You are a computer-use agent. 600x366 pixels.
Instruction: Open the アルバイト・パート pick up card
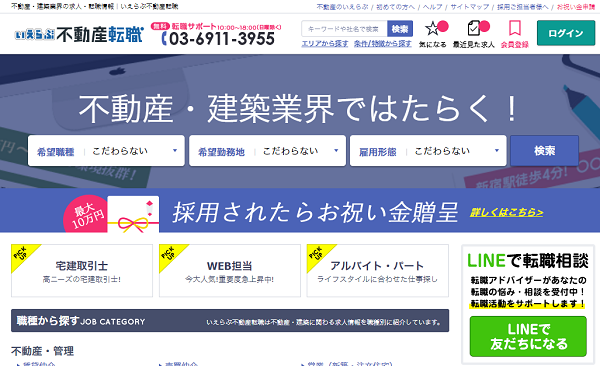[378, 271]
